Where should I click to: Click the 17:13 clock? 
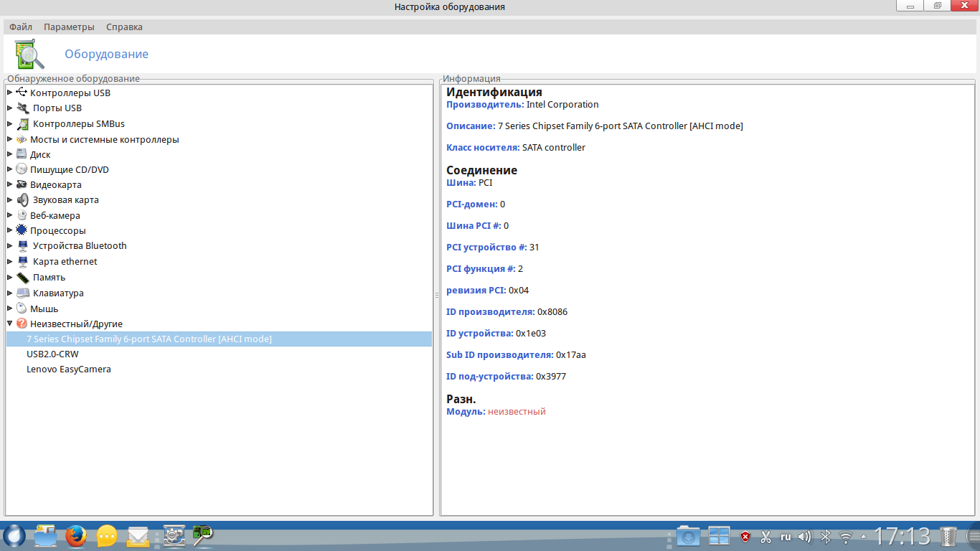[x=902, y=536]
